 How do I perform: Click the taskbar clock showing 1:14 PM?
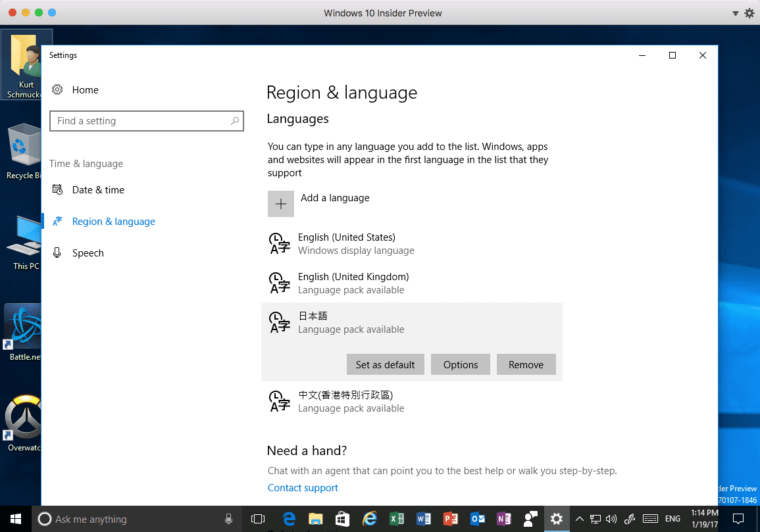click(x=705, y=519)
